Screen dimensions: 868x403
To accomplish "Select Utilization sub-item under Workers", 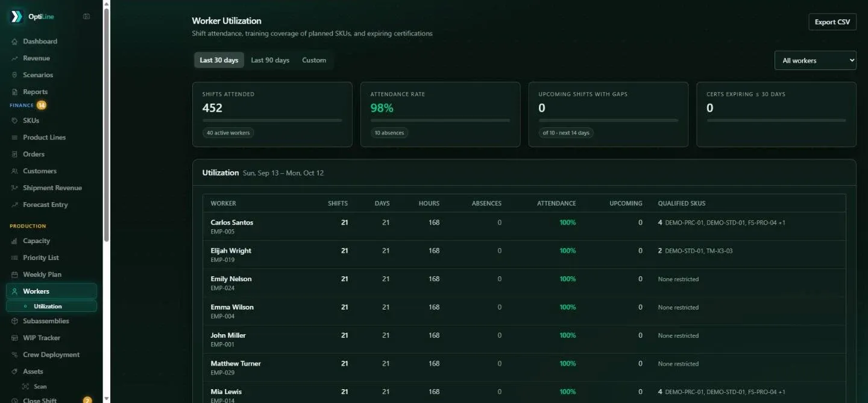I will (51, 306).
